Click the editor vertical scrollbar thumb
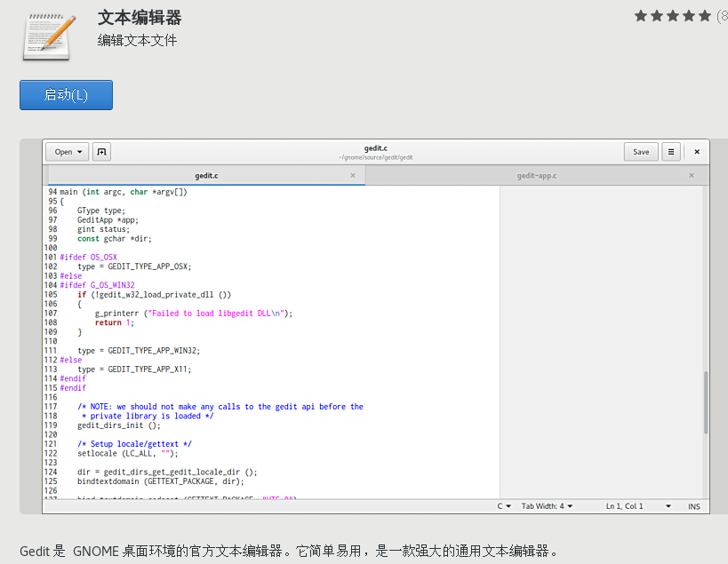Screen dimensions: 728x564 click(x=706, y=402)
